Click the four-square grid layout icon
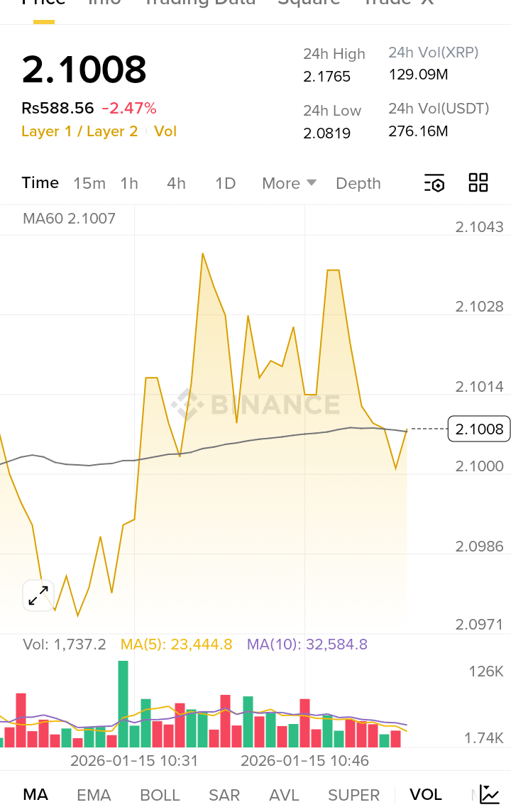This screenshot has width=511, height=812. (478, 182)
